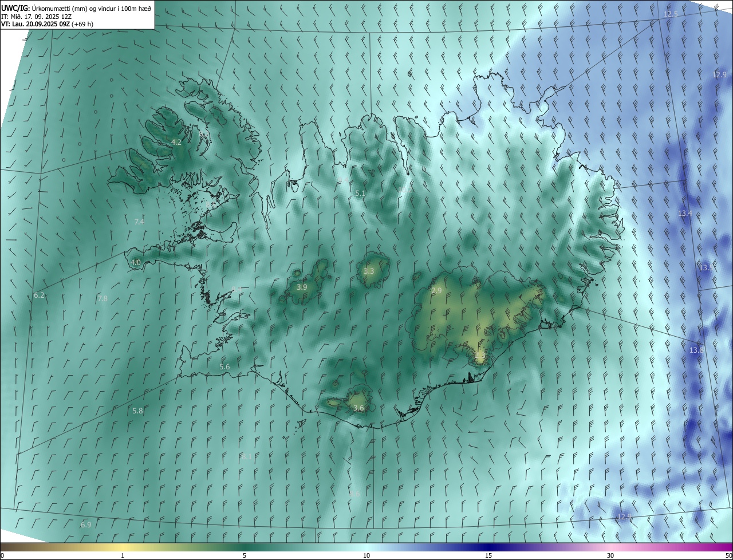Viewport: 733px width, 560px height.
Task: Click the 13.4 precipitation value
Action: (x=685, y=214)
